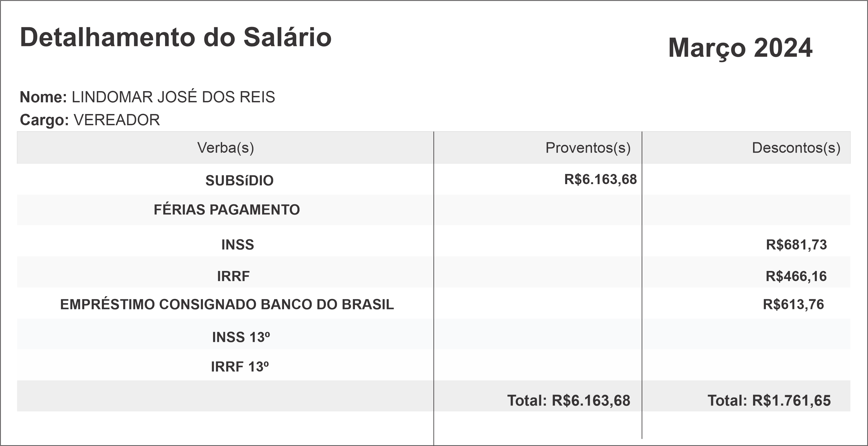Click the Proventos(s) column header
The image size is (868, 446).
coord(588,148)
